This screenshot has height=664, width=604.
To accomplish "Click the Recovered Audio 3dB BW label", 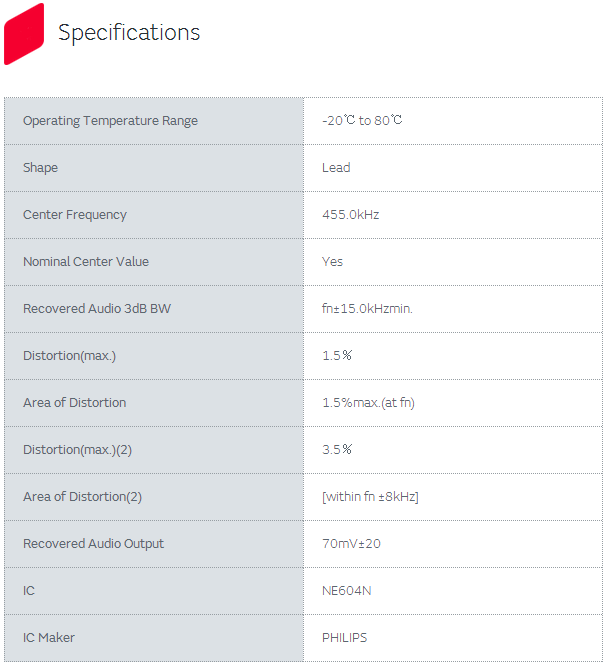I will tap(97, 309).
